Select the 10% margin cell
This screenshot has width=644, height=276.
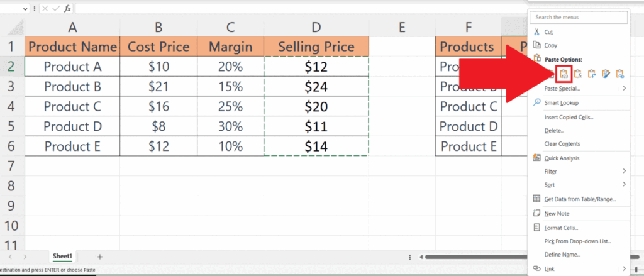(x=230, y=146)
